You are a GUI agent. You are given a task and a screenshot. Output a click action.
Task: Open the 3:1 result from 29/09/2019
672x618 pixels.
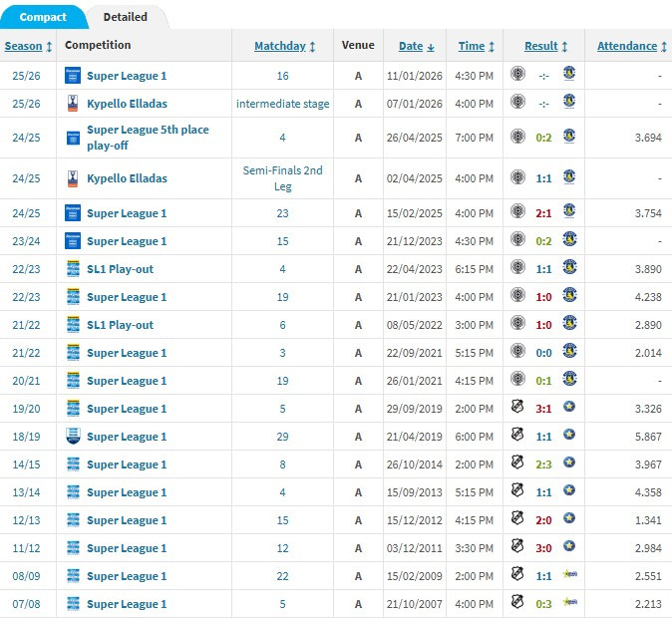(x=543, y=409)
